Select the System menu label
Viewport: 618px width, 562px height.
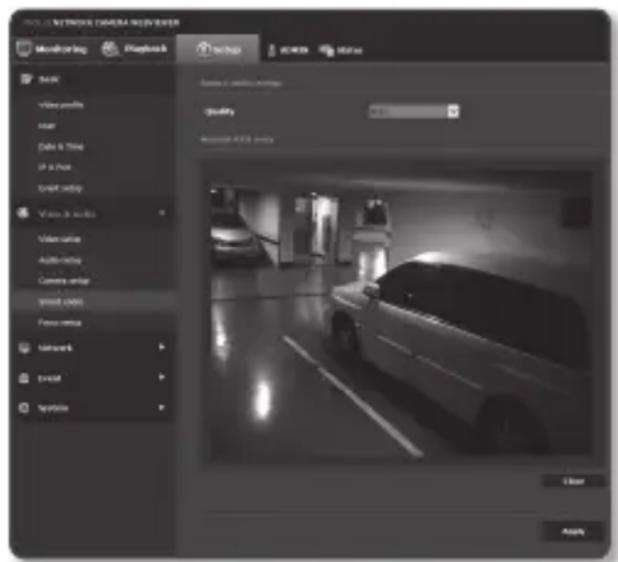click(53, 408)
